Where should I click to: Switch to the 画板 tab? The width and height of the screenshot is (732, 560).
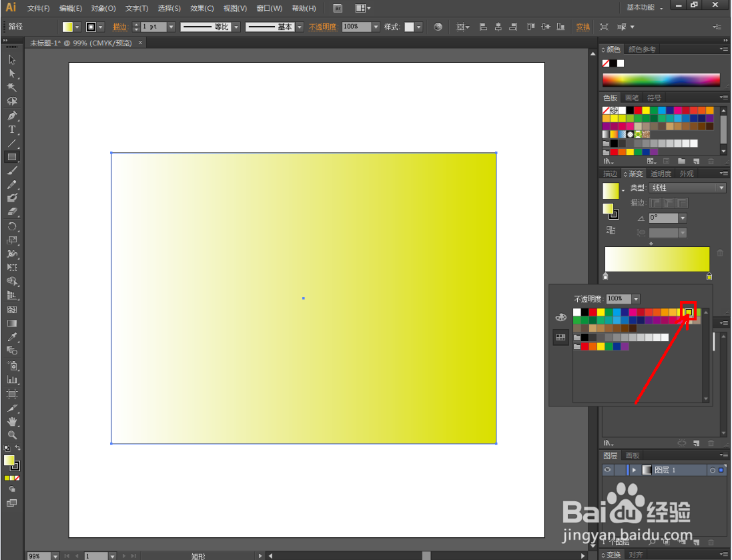click(632, 455)
